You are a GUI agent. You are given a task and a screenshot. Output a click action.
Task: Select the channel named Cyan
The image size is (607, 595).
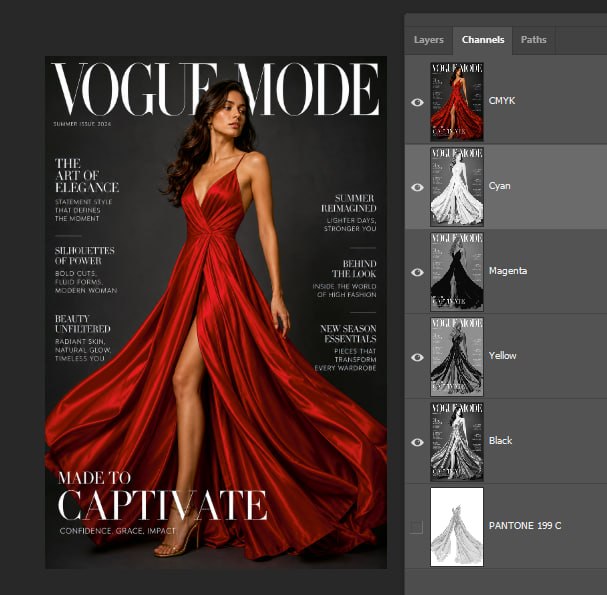click(499, 186)
